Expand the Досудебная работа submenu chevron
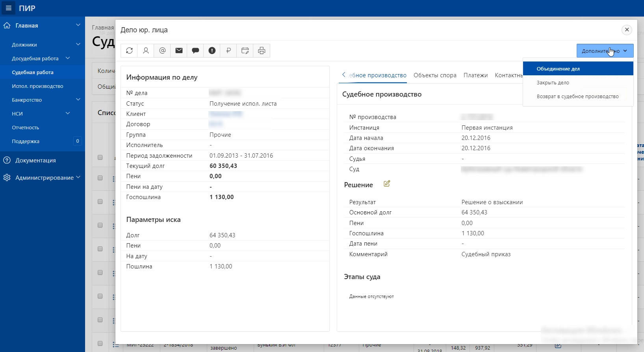 68,58
